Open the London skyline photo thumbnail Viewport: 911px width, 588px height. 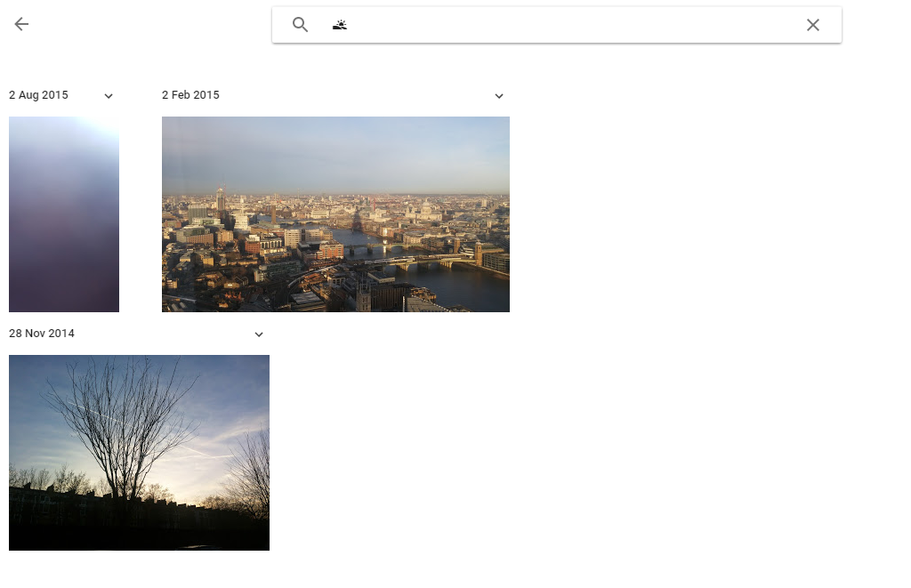click(x=335, y=213)
